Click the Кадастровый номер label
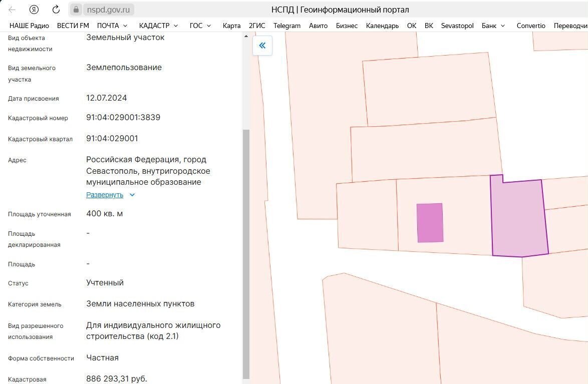 coord(38,118)
